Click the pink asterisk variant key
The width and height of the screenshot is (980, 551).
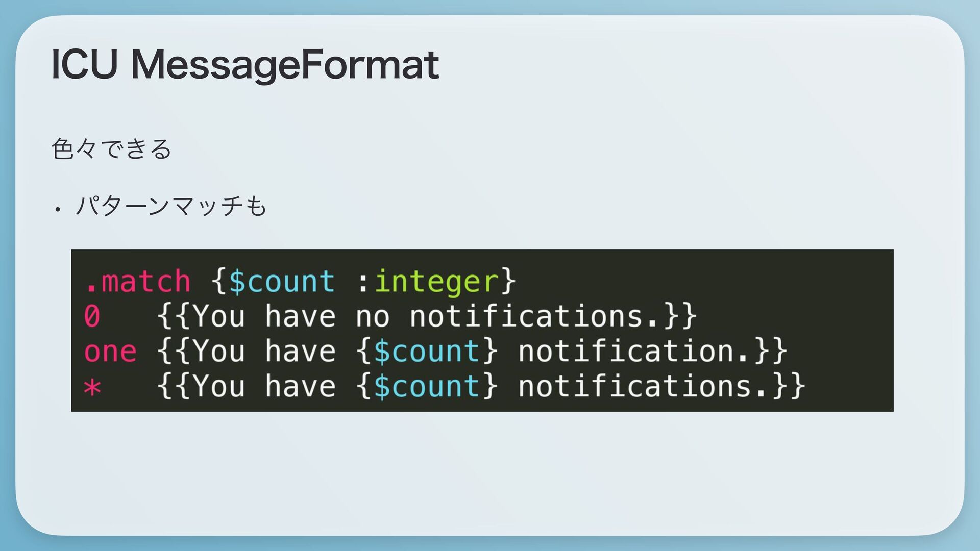pyautogui.click(x=92, y=387)
